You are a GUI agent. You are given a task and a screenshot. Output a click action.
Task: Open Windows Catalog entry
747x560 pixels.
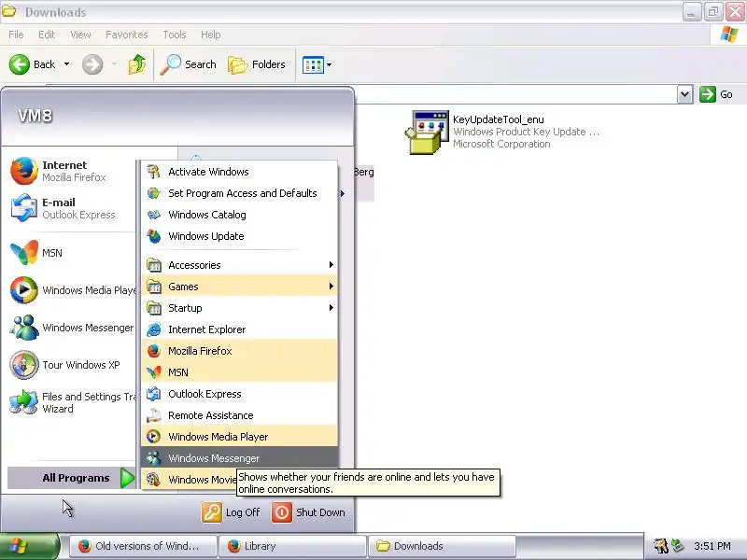tap(239, 215)
